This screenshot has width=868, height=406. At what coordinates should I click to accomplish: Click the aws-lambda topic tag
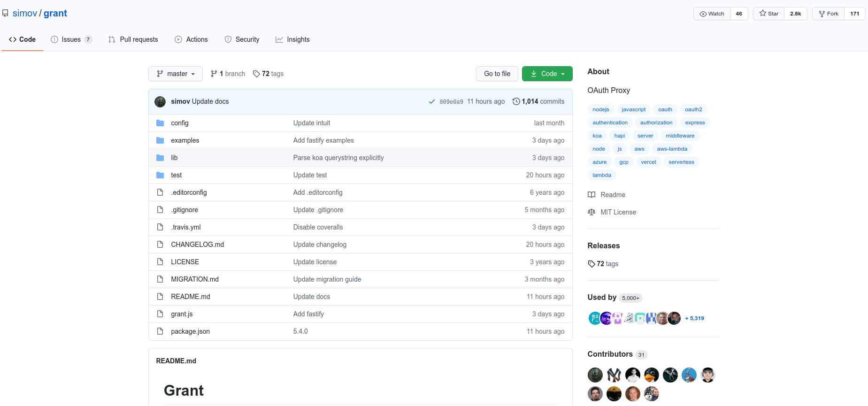point(672,149)
